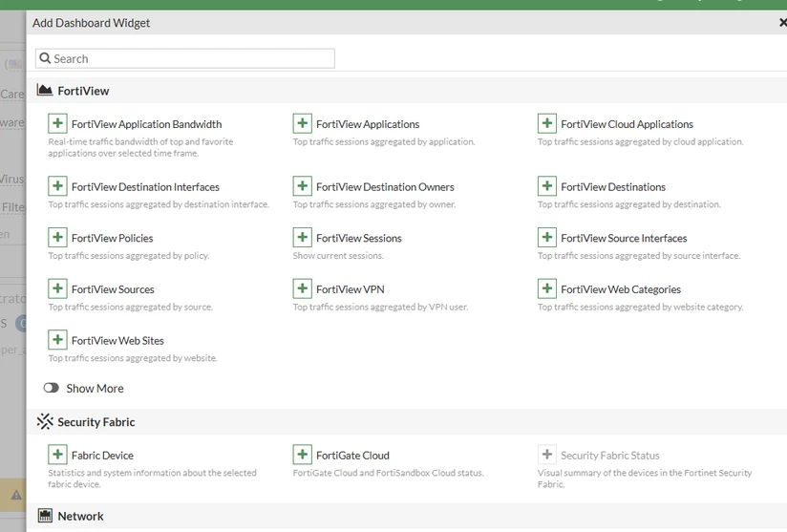
Task: Select the FortiView VPN title text
Action: (x=351, y=289)
